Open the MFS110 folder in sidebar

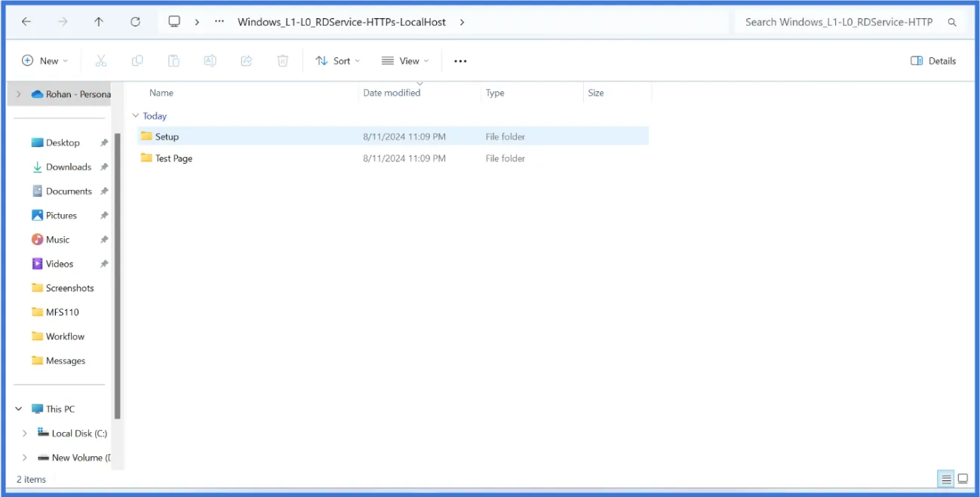tap(55, 312)
